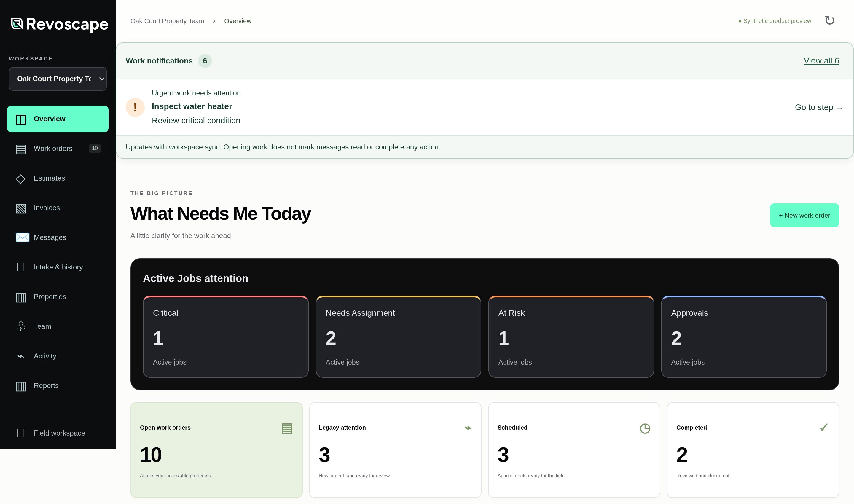Click the Open work orders card icon

287,428
